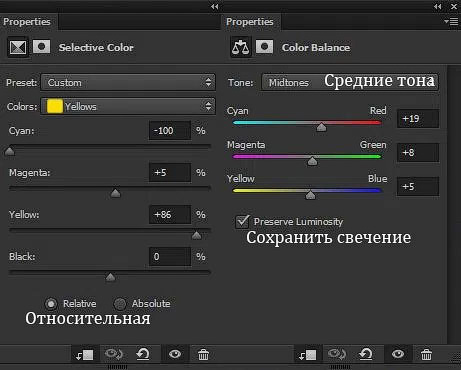Click the "Preset:" label
Viewport: 461px width, 370px height.
pyautogui.click(x=21, y=83)
